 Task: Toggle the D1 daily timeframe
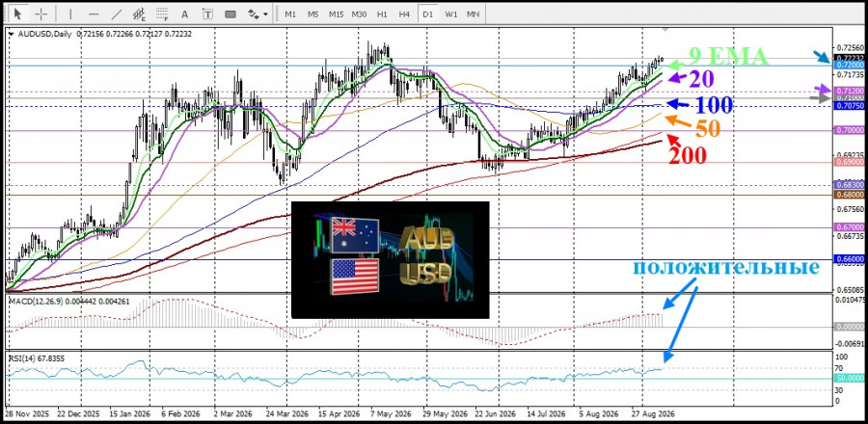(x=428, y=13)
